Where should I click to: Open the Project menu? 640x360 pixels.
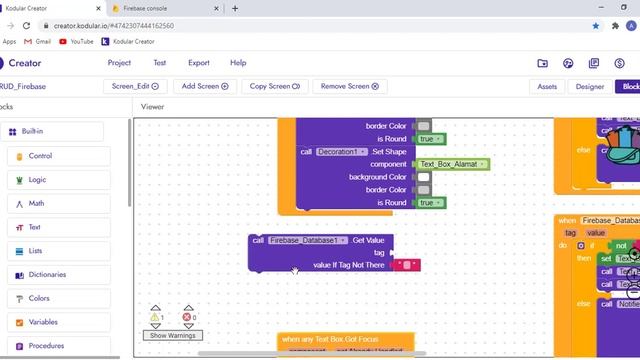(x=119, y=63)
